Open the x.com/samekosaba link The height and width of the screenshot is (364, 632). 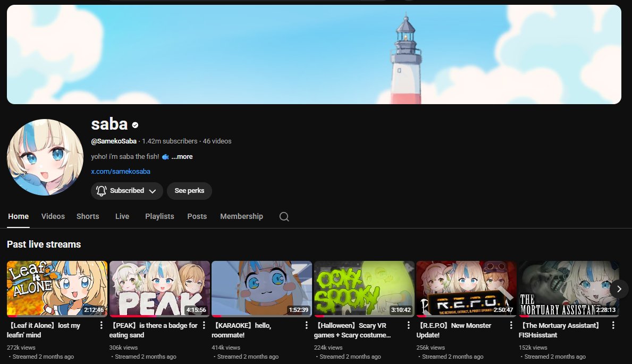pyautogui.click(x=121, y=171)
